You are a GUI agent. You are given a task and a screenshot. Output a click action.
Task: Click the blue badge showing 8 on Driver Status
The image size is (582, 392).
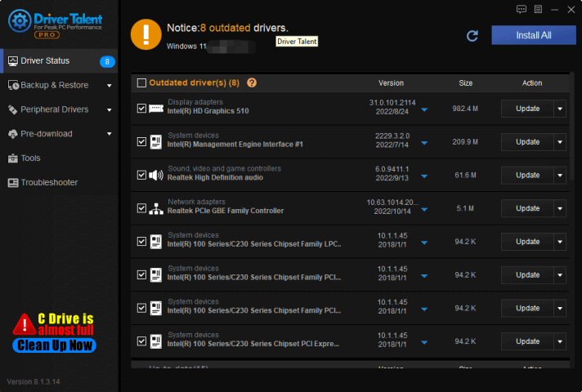pyautogui.click(x=107, y=61)
